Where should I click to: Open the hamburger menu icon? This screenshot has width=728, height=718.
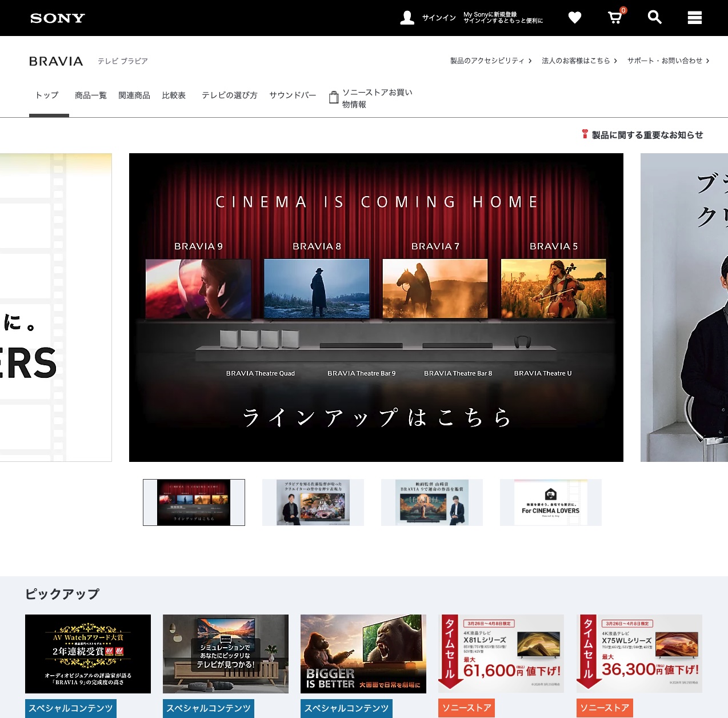[x=694, y=18]
